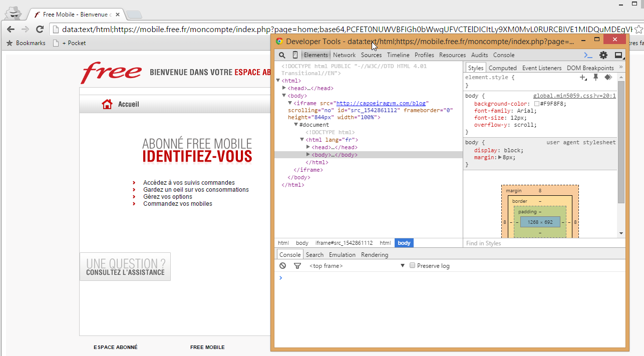Switch to the Sources panel

coord(371,55)
